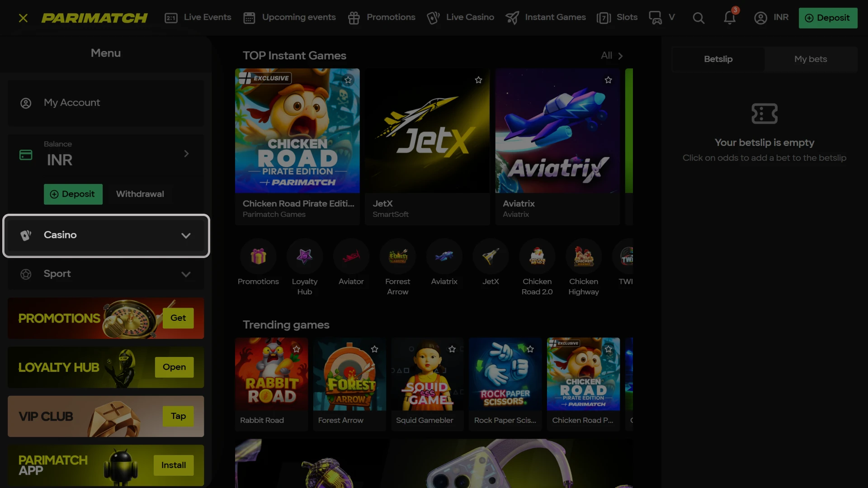This screenshot has width=868, height=488.
Task: Open the Chicken Road 2.0 shortcut icon
Action: pos(537,256)
